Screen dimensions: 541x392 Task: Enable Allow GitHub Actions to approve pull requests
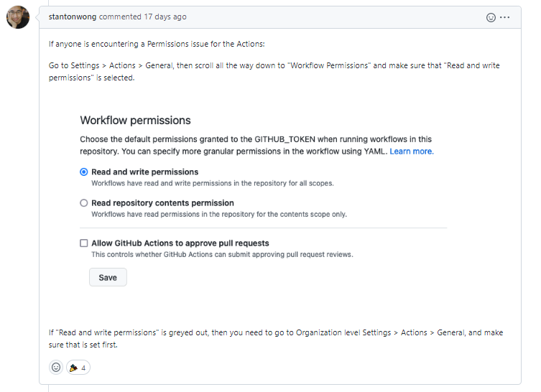[84, 243]
